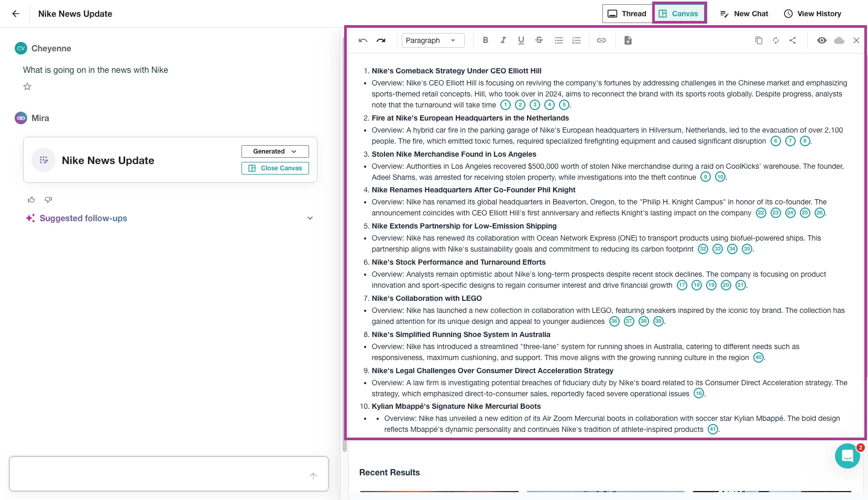Image resolution: width=868 pixels, height=500 pixels.
Task: Share the canvas using share icon
Action: 793,40
